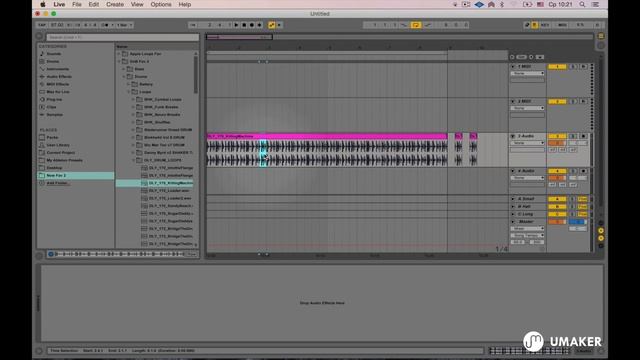
Task: Fold the 3 Audio track
Action: (x=513, y=136)
